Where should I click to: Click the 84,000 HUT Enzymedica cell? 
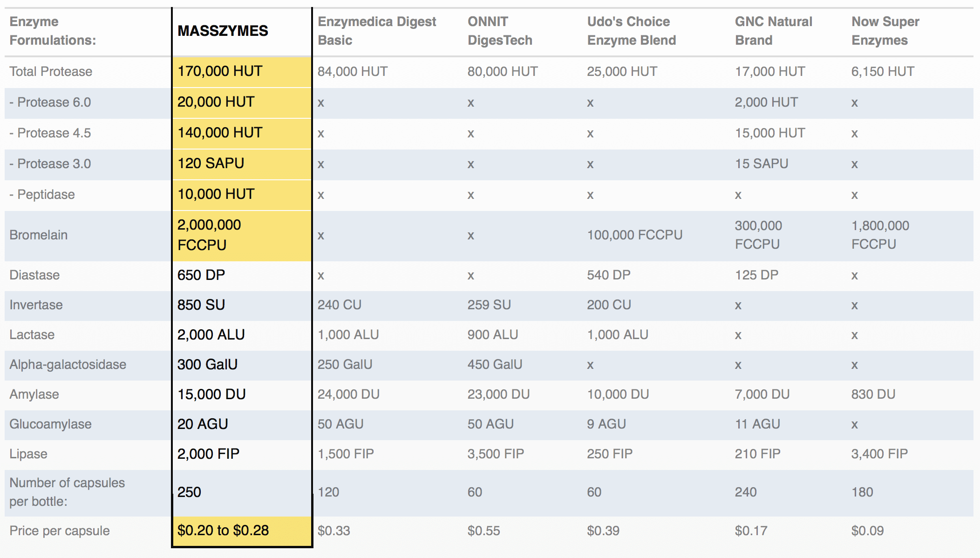point(352,72)
